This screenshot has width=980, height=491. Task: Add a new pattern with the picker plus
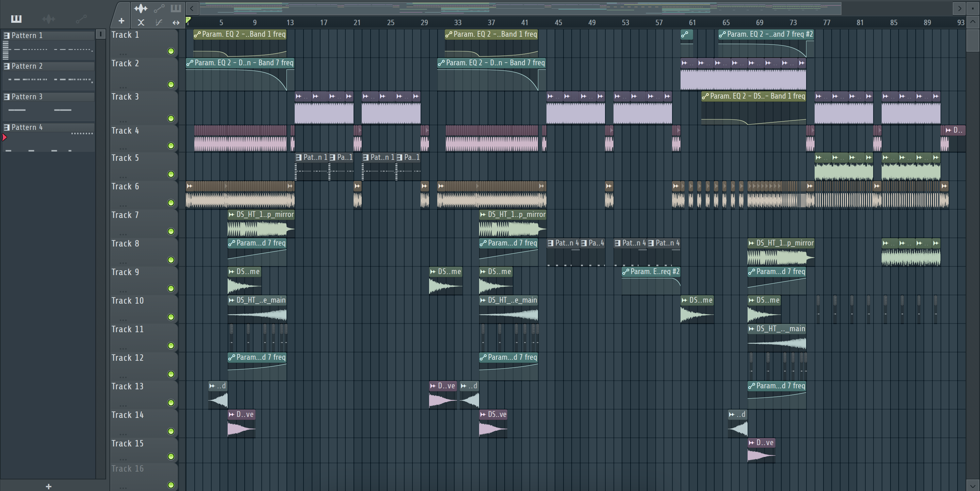click(x=48, y=486)
